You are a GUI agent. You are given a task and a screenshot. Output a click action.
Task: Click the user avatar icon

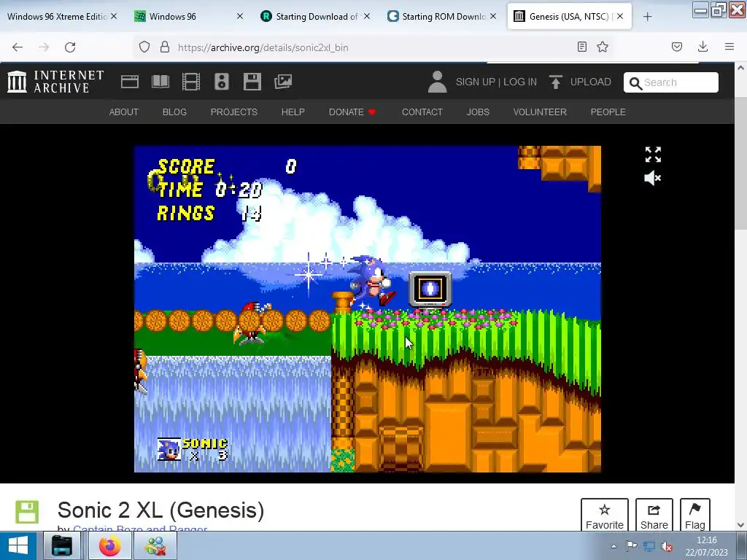pos(437,82)
